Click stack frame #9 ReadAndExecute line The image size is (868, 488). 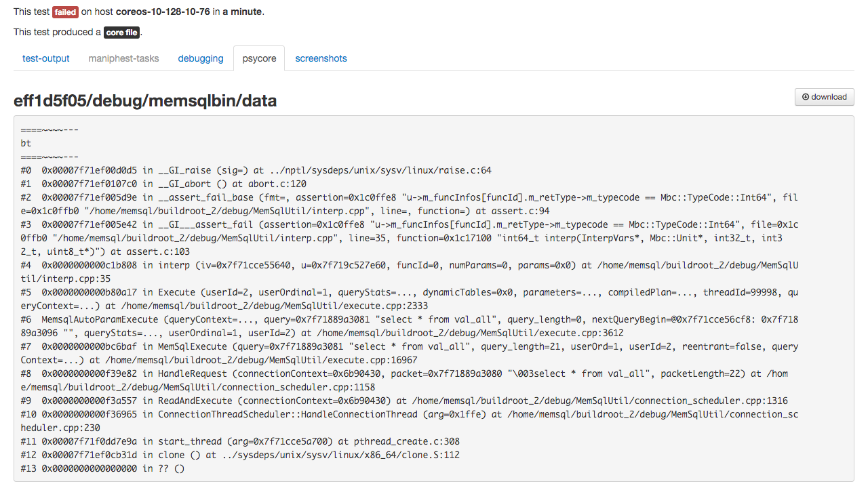(404, 401)
